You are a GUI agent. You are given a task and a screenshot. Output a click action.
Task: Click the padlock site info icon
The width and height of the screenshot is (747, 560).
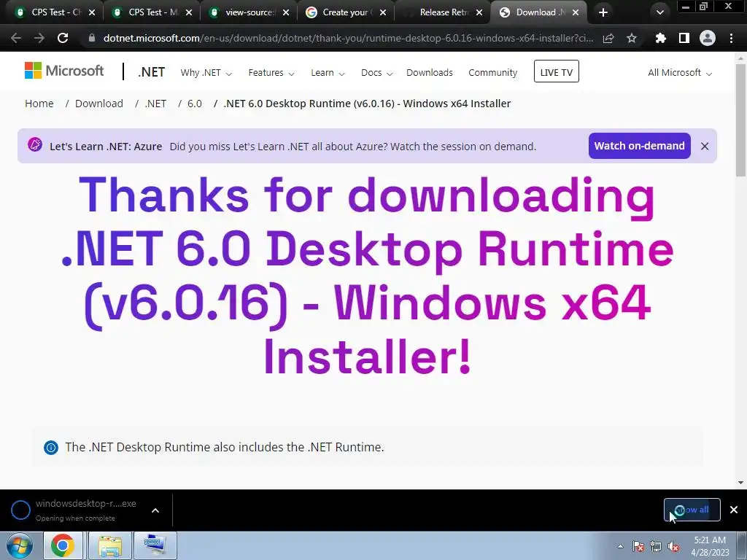tap(92, 38)
